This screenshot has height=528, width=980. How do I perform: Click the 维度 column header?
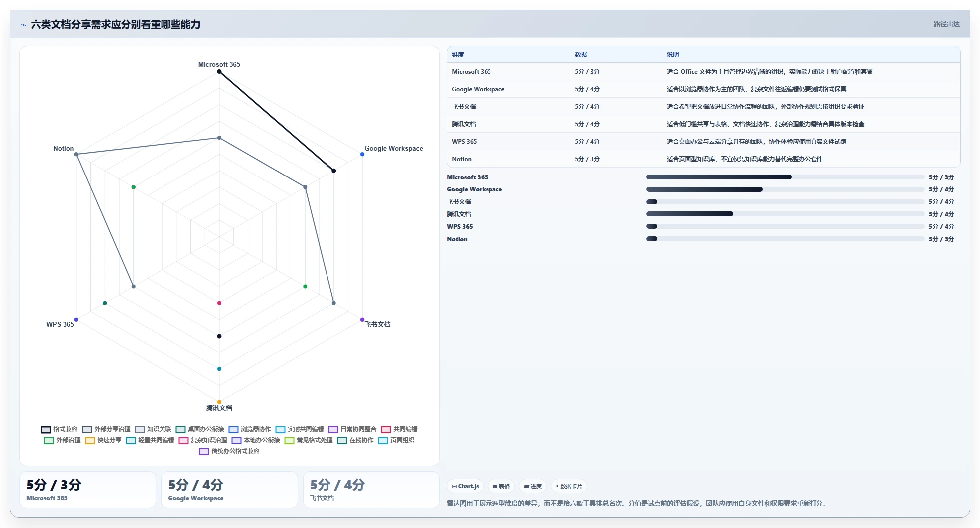[x=458, y=55]
